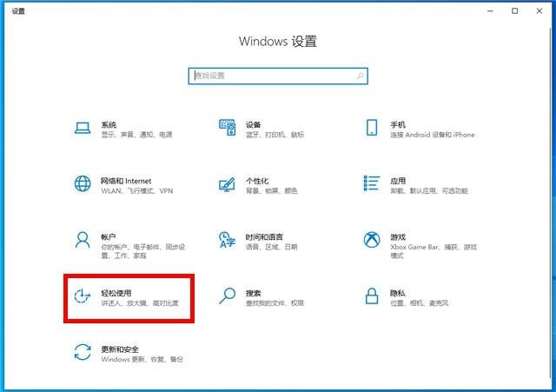
Task: Click the globe icon for 网络和 Internet
Action: point(83,184)
